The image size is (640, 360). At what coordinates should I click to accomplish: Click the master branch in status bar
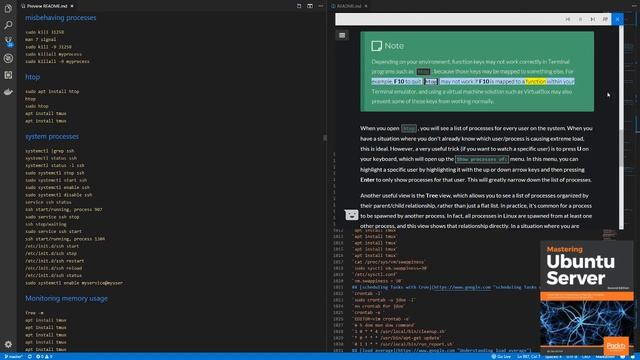pos(13,357)
